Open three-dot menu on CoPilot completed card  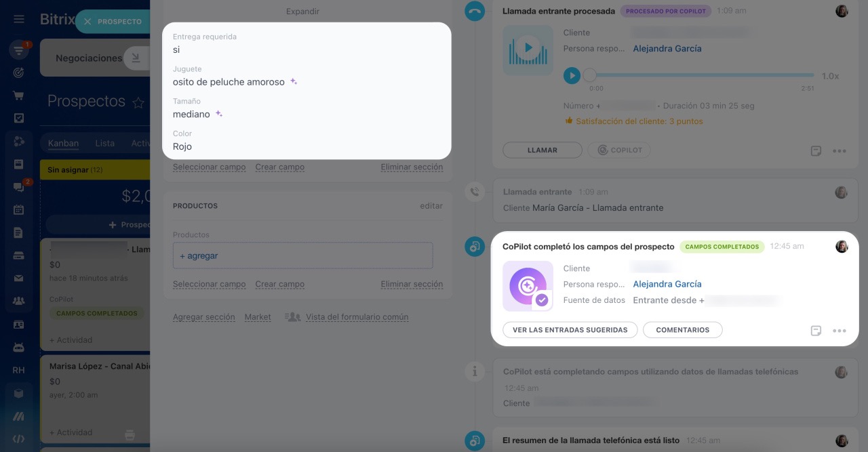(x=840, y=331)
